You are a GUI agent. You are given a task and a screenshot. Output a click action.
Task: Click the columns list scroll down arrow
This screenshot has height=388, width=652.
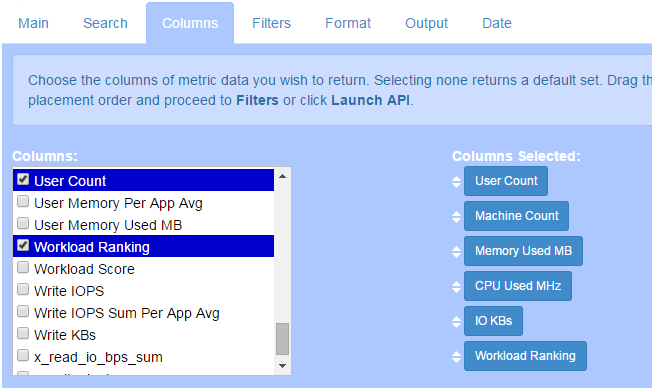[283, 366]
